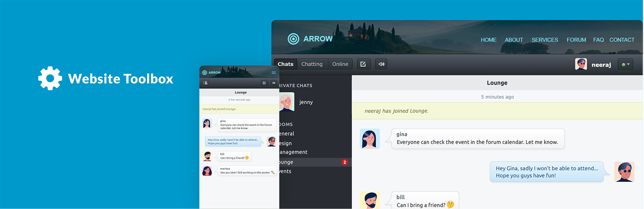Click the thinking emoji in bill's desktop message
This screenshot has height=209, width=644.
pyautogui.click(x=450, y=205)
